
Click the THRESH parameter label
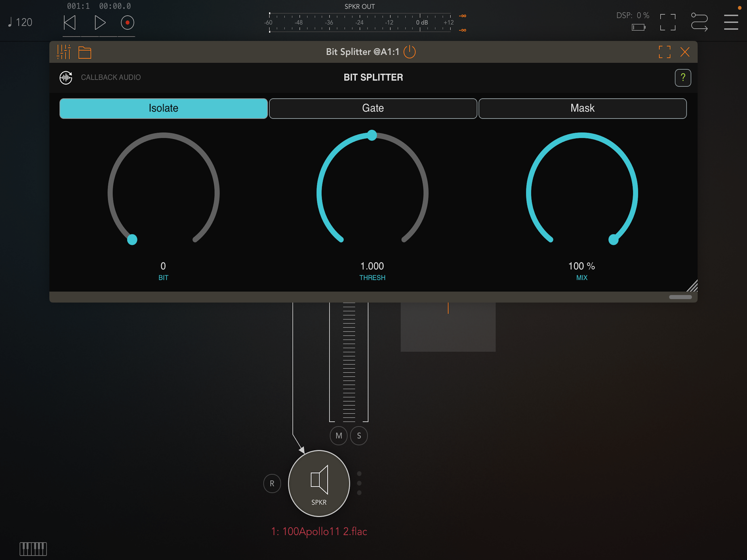[372, 278]
